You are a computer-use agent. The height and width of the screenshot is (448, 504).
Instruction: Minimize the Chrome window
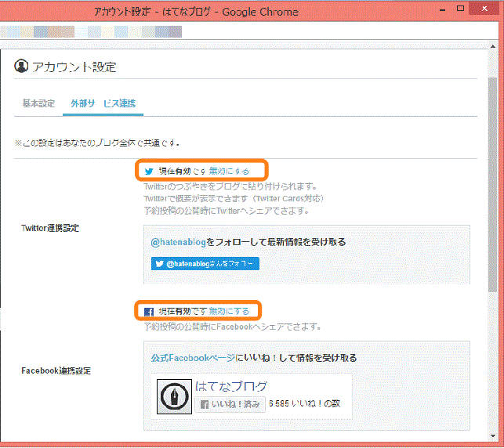[x=443, y=9]
